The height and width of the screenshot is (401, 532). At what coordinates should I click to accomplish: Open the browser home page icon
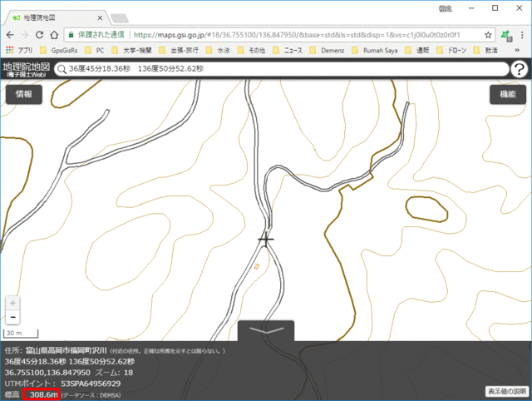tap(54, 35)
